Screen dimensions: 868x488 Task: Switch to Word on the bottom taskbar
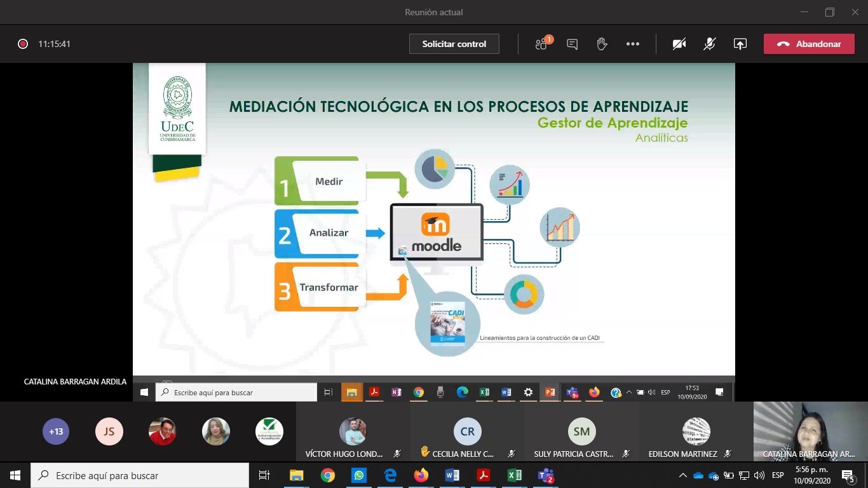[452, 475]
